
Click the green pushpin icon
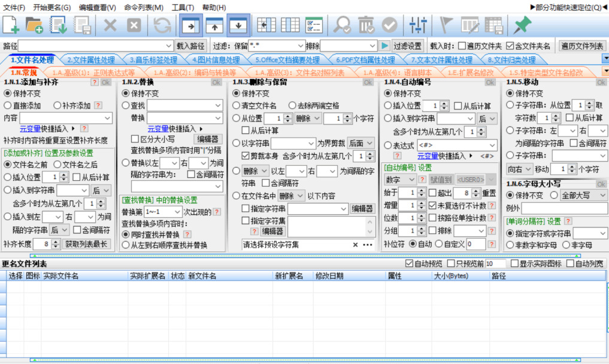coord(523,25)
